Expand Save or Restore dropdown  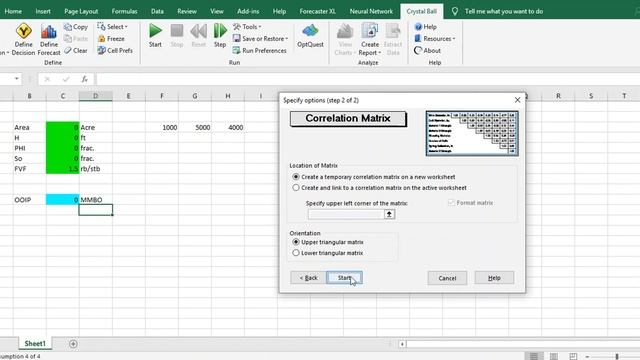click(260, 39)
